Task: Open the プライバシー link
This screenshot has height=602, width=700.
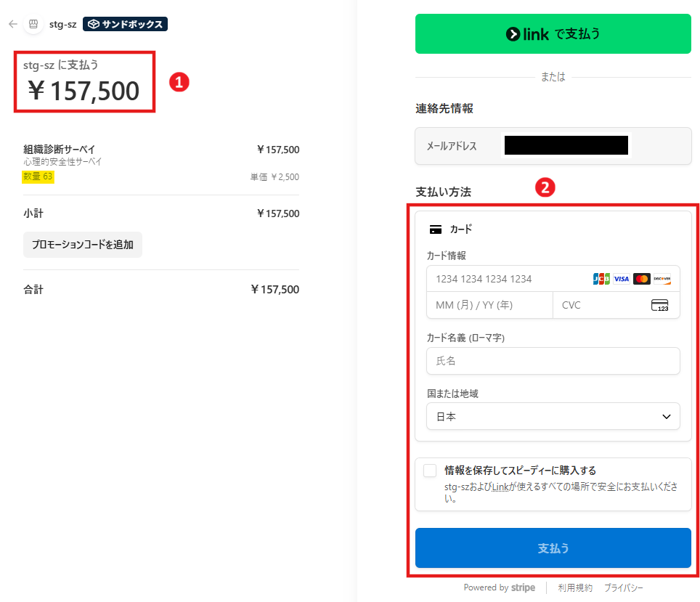Action: 623,587
